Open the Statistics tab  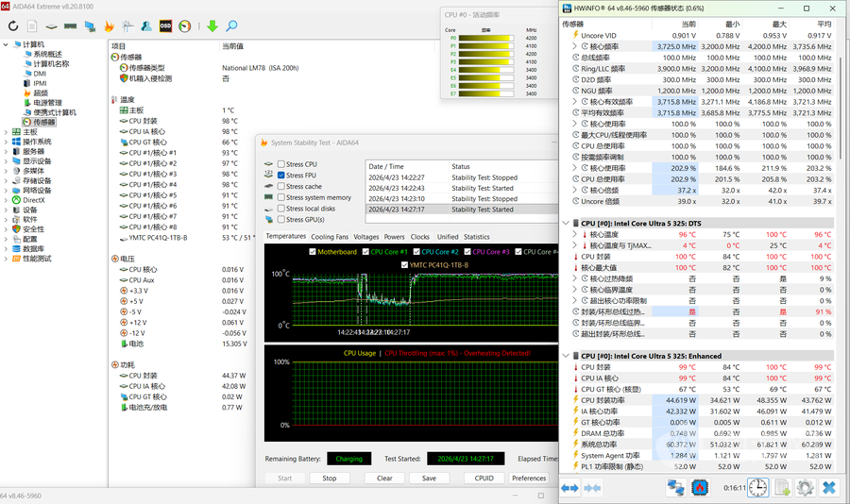click(476, 237)
